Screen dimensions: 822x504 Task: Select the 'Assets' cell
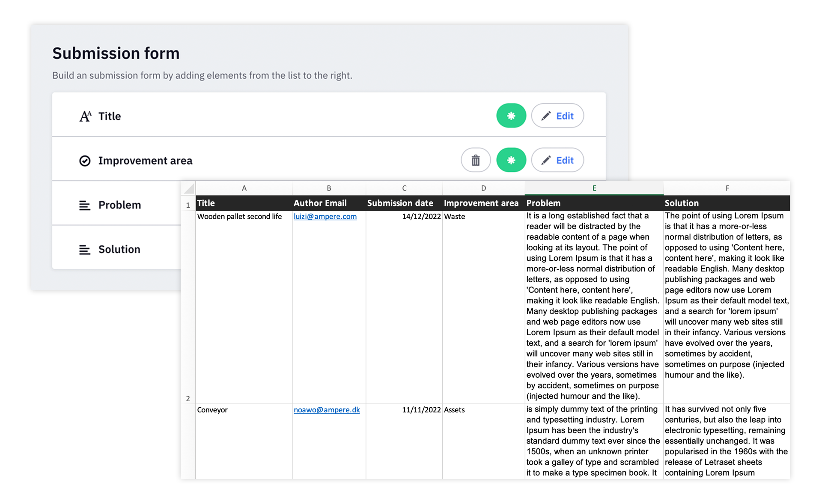click(x=483, y=441)
